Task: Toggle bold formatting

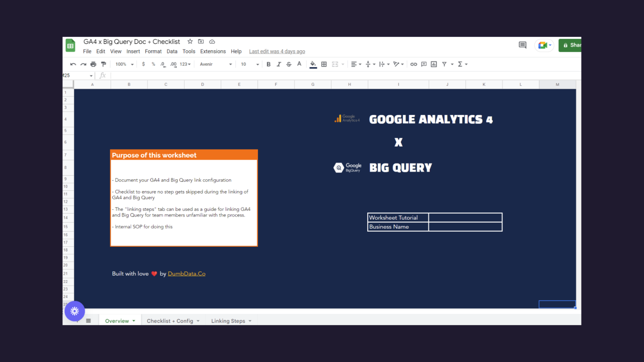Action: tap(268, 64)
